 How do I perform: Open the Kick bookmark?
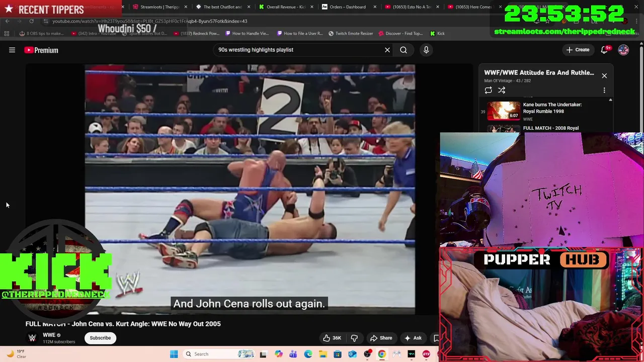[437, 33]
